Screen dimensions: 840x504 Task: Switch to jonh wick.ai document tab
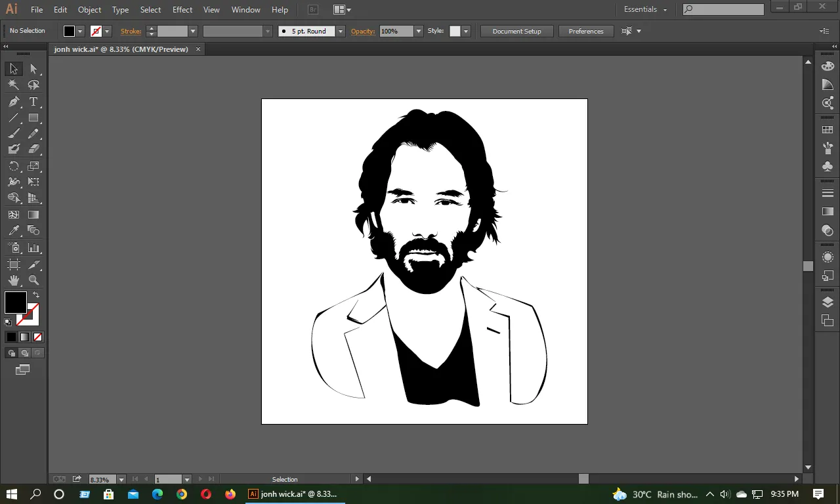click(x=121, y=49)
